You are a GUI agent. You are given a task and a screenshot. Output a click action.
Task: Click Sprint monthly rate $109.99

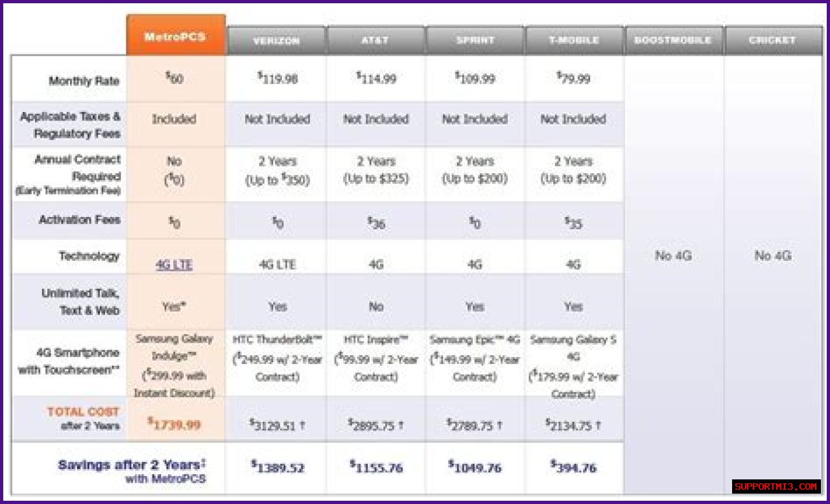pyautogui.click(x=475, y=79)
